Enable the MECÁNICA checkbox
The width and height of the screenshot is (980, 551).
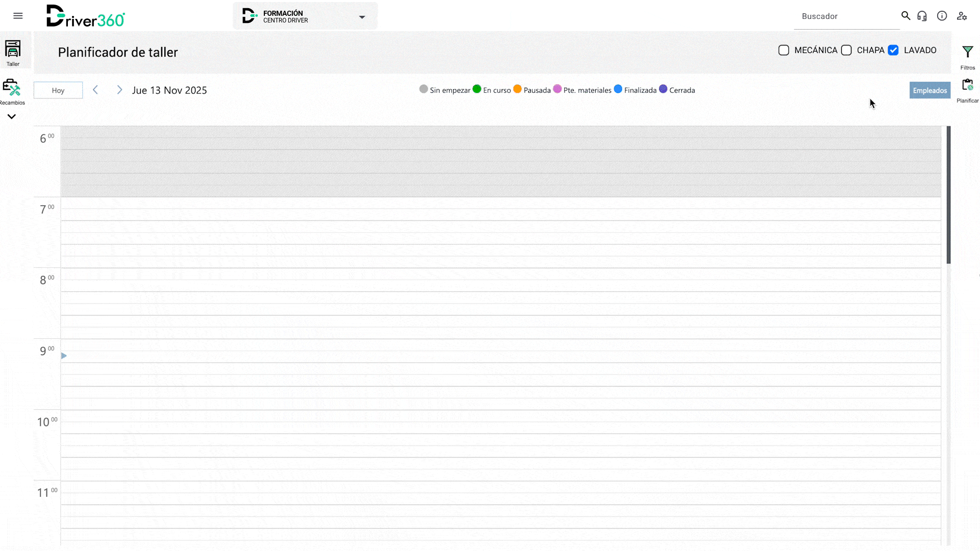783,50
